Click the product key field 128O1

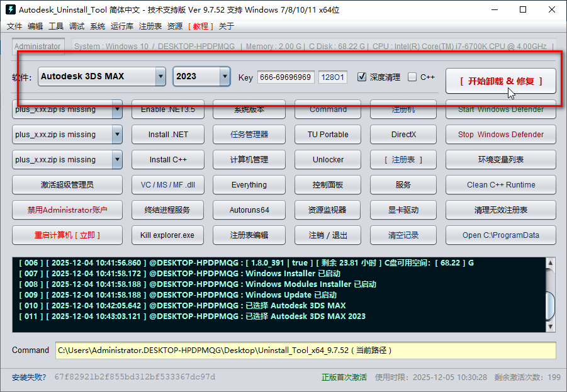pyautogui.click(x=333, y=77)
